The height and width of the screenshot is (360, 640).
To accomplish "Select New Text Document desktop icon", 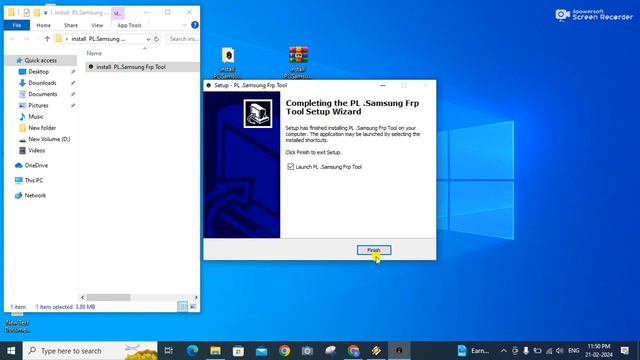I will (17, 322).
